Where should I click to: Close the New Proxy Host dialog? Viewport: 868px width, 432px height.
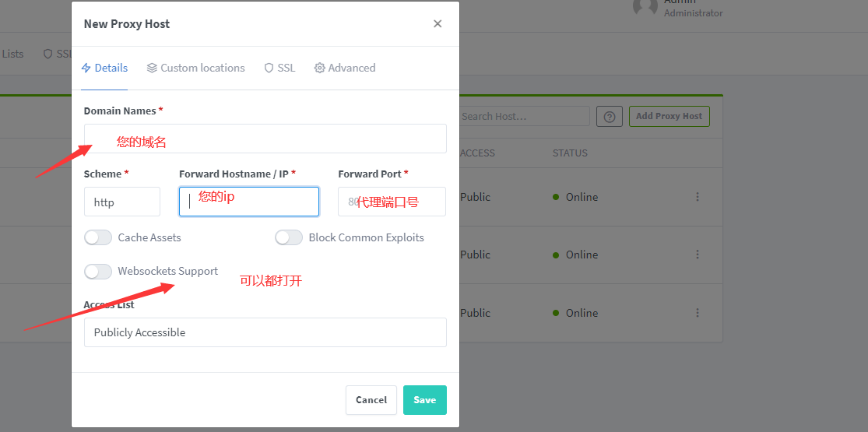tap(438, 24)
